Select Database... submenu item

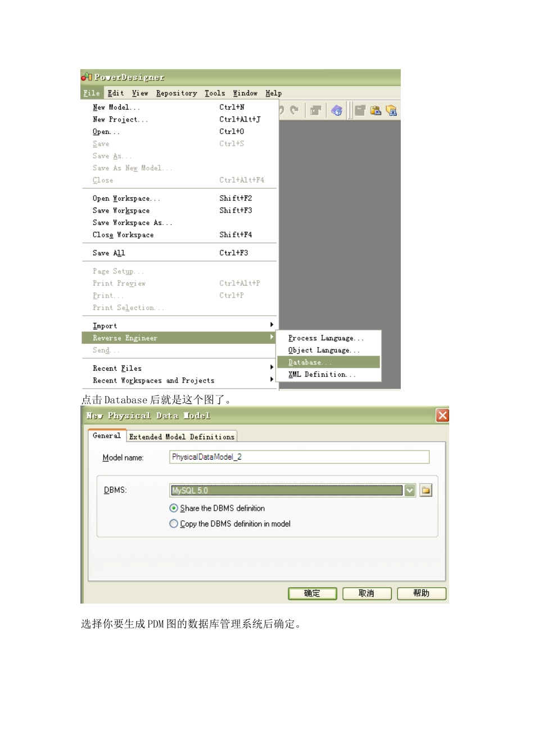[x=328, y=362]
